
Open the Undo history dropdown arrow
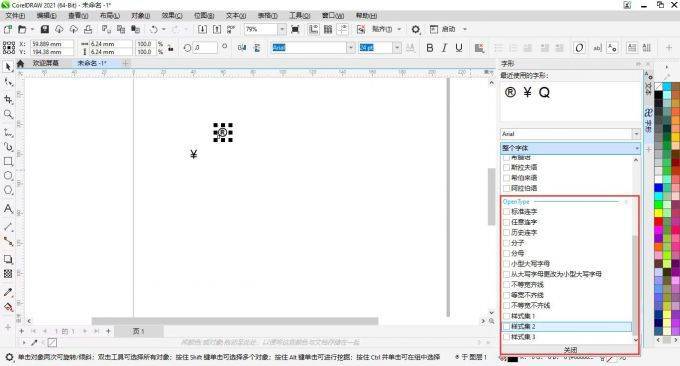click(x=164, y=29)
